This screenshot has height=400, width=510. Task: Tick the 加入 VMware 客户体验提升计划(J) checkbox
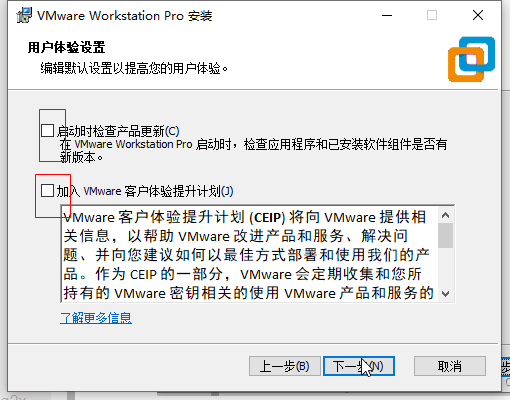pos(47,191)
